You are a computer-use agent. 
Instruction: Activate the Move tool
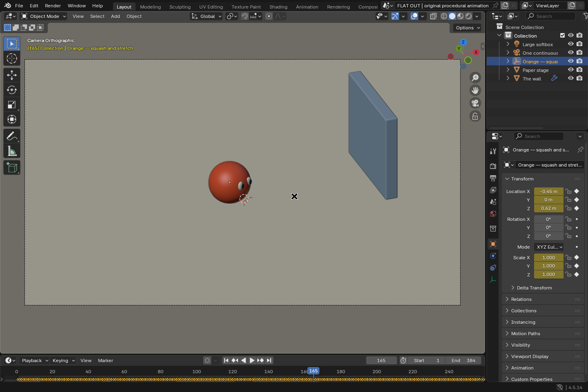point(12,75)
